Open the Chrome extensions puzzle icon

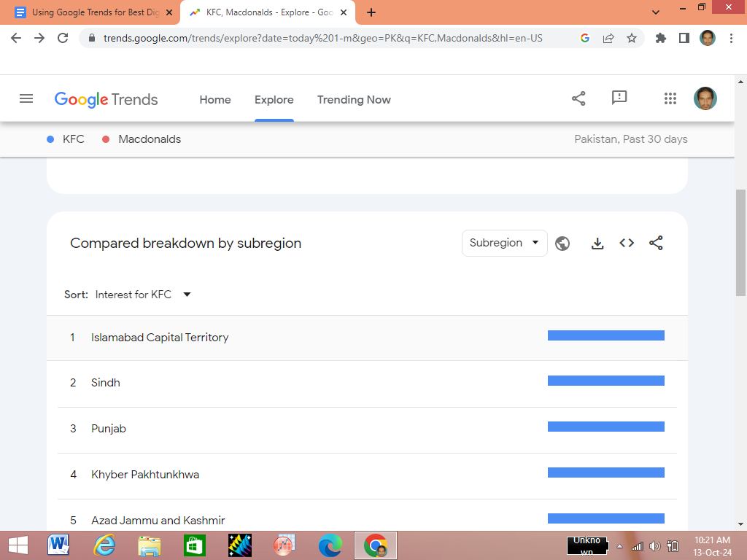point(660,38)
